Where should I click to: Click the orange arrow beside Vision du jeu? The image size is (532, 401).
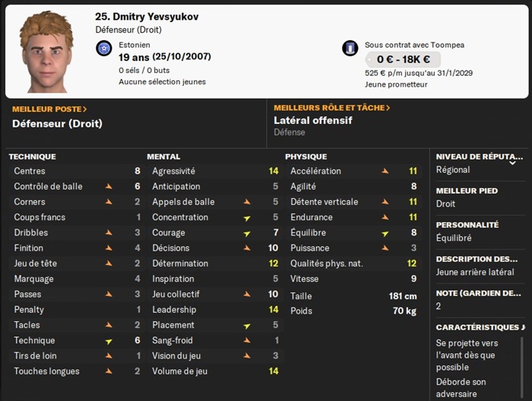coord(247,356)
